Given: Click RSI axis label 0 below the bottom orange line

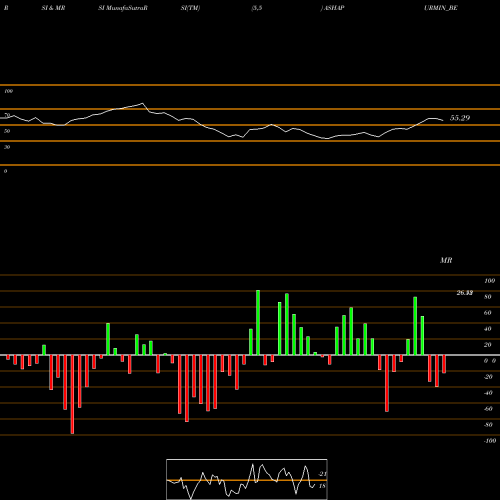Looking at the screenshot, I should 5,171.
